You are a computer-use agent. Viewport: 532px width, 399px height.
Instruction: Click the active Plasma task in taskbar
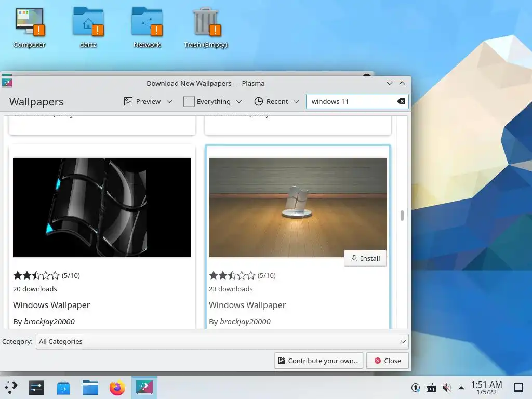[x=144, y=388]
